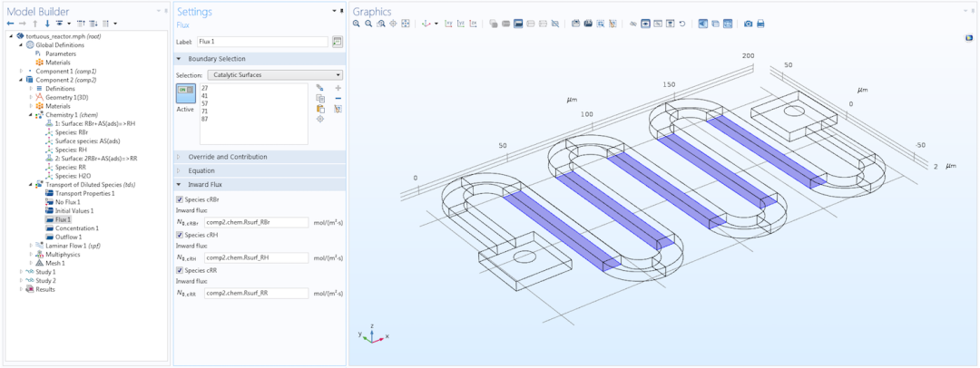The height and width of the screenshot is (368, 980).
Task: Click the Print icon in Graphics toolbar
Action: 760,24
